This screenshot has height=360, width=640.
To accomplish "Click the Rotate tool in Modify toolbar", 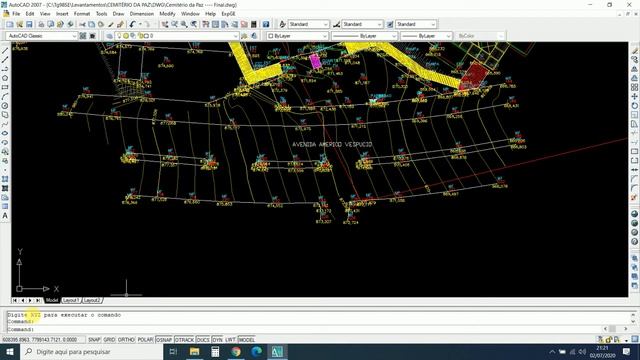I will click(x=634, y=106).
